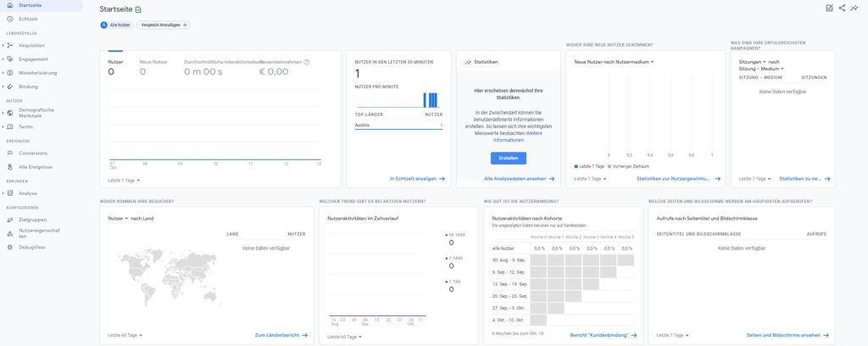The height and width of the screenshot is (346, 868).
Task: Click 'Weitere Informationen' link in Statistiken card
Action: point(518,137)
